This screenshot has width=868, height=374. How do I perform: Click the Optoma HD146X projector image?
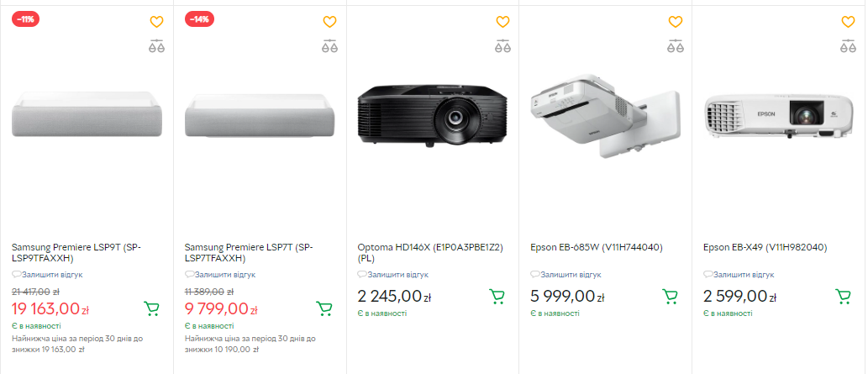432,116
